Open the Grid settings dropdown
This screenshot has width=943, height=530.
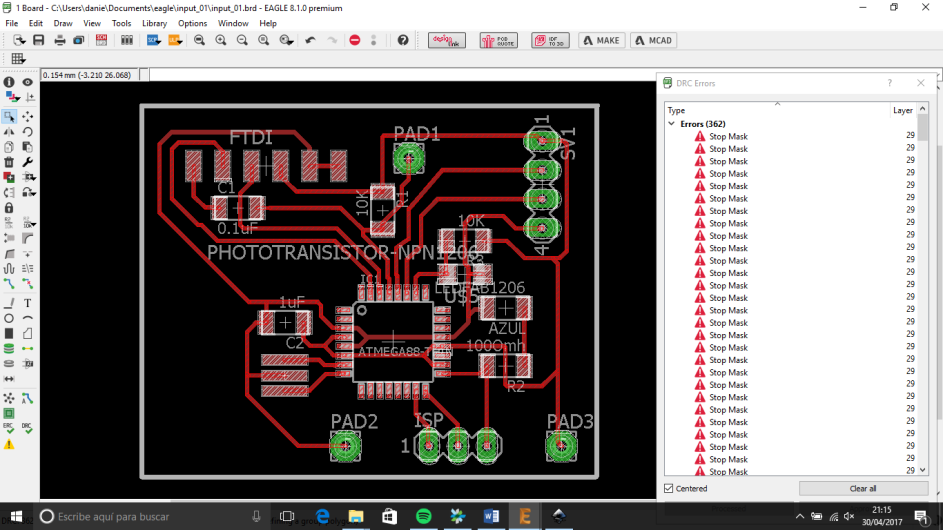pyautogui.click(x=18, y=58)
